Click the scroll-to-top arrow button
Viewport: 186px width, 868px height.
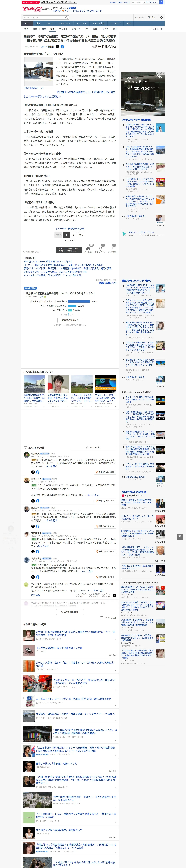pos(180,537)
